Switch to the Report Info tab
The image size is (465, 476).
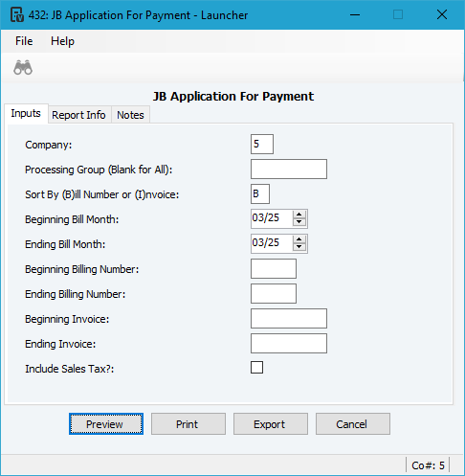[78, 115]
